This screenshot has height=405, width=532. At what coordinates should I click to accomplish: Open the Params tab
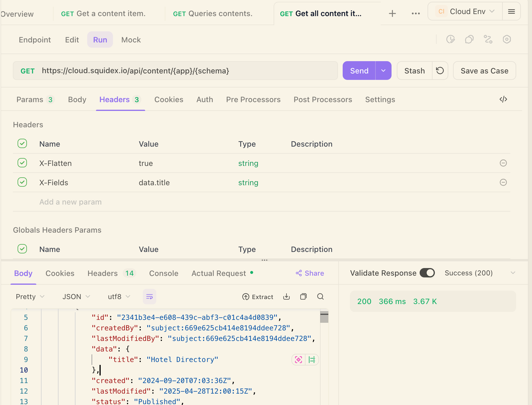click(35, 100)
